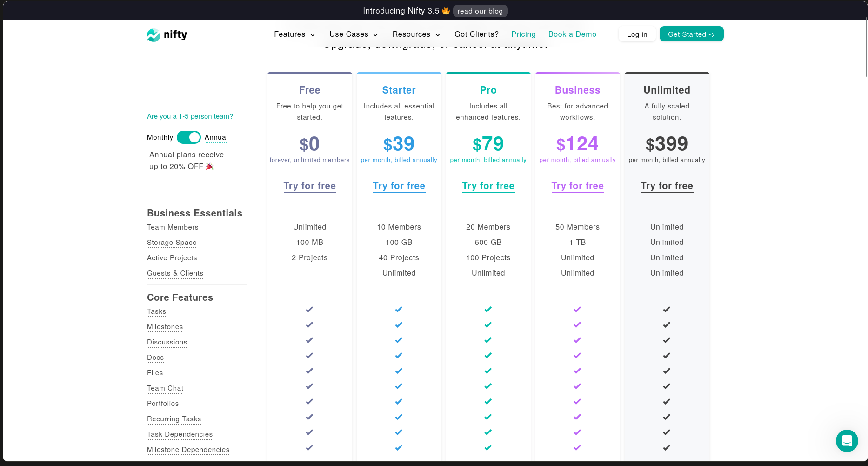
Task: Click the Starter plan checkmark for Milestones
Action: click(x=399, y=324)
